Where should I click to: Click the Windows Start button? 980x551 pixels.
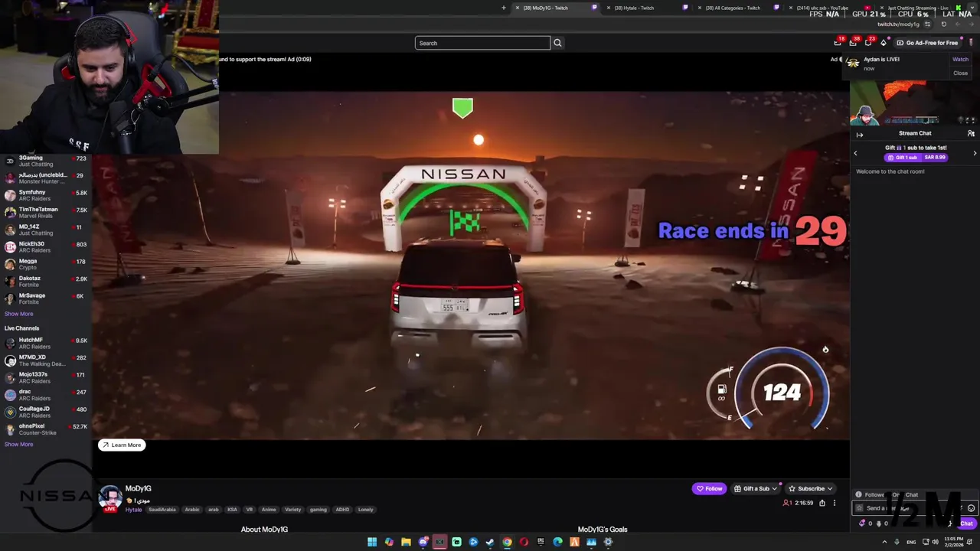pyautogui.click(x=372, y=542)
